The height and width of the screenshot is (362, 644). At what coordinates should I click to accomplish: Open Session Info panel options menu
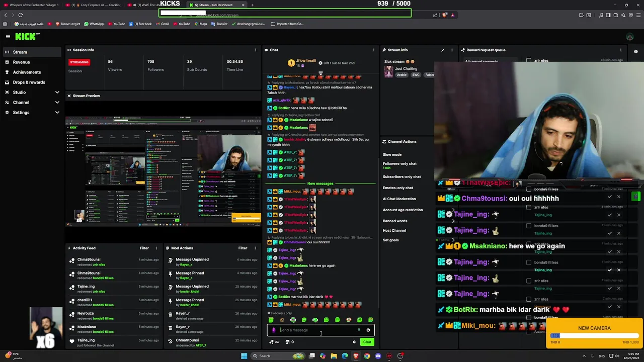255,50
